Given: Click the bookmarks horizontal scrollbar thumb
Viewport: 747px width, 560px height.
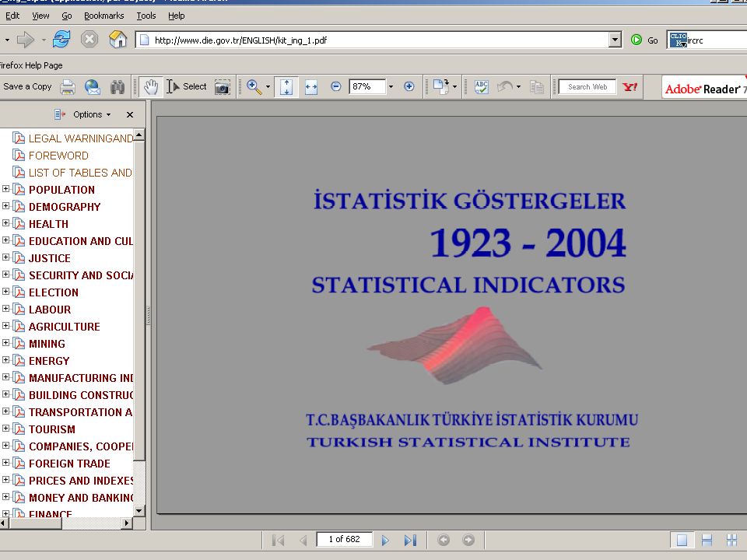Looking at the screenshot, I should coord(35,523).
